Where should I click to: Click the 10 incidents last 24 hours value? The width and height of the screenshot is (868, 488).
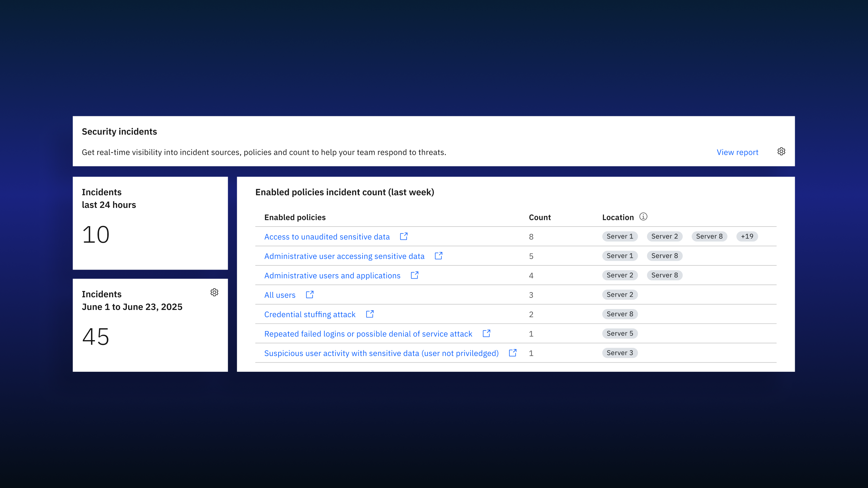96,234
